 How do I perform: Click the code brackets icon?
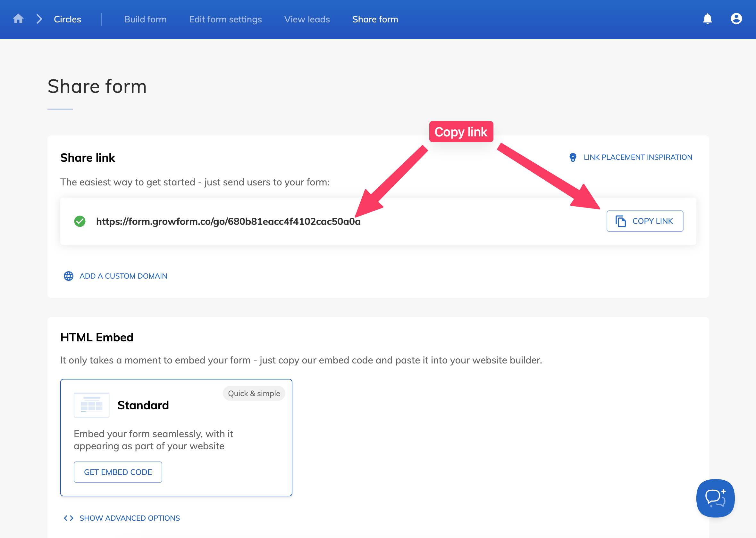pos(68,518)
